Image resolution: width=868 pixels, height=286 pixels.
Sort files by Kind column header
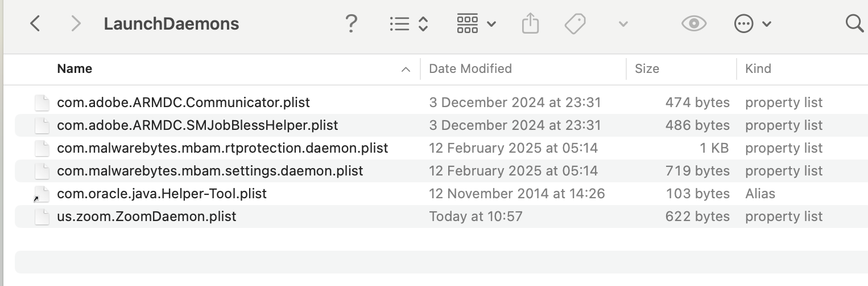click(758, 69)
